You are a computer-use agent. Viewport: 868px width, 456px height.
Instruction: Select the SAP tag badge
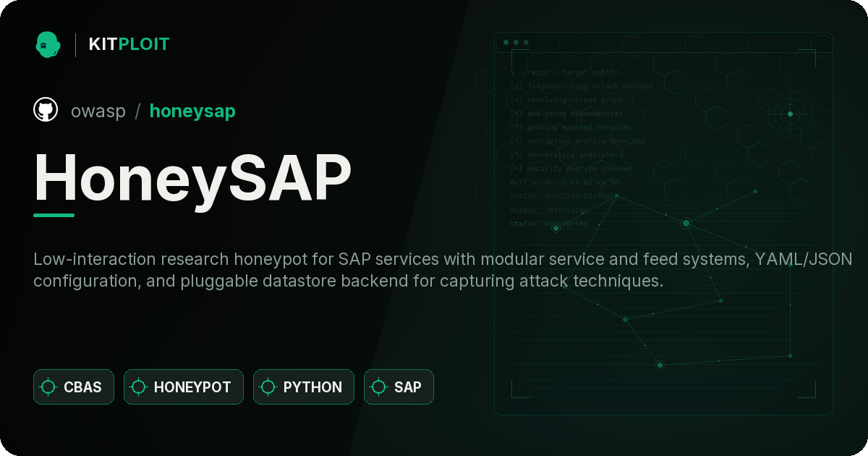(x=399, y=387)
